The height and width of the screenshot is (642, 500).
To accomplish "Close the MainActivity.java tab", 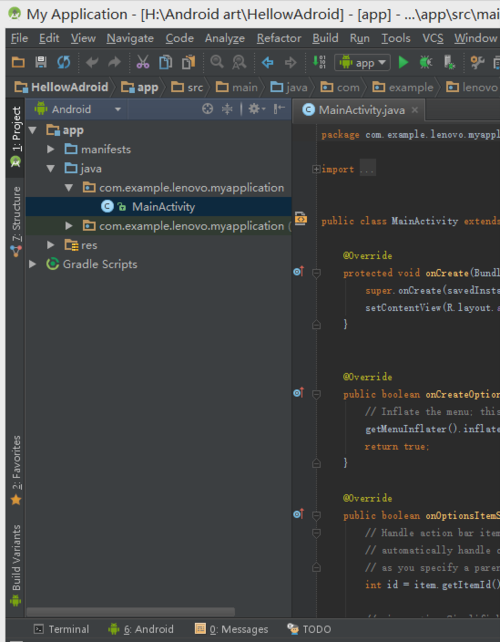I will pyautogui.click(x=415, y=110).
